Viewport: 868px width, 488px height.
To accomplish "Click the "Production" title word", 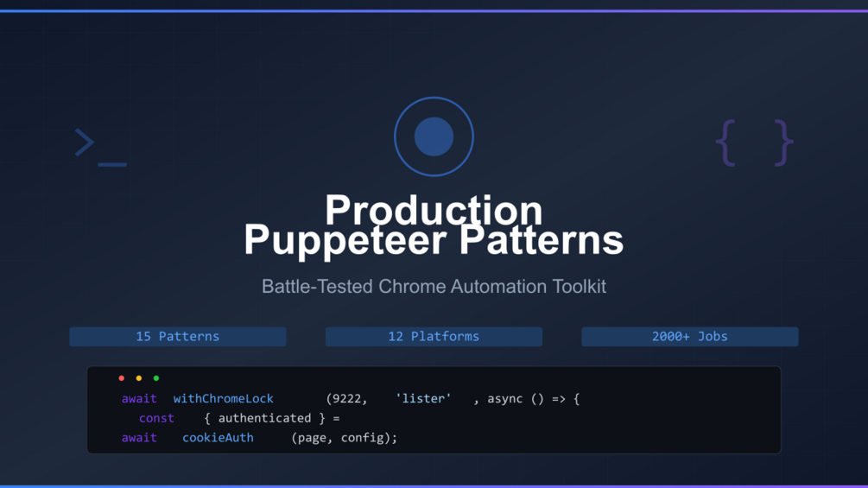I will point(434,209).
